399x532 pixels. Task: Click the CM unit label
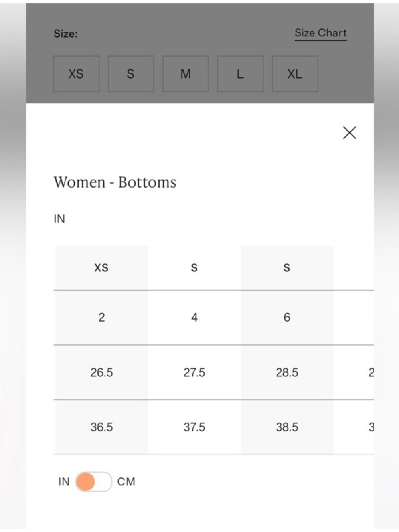coord(126,481)
